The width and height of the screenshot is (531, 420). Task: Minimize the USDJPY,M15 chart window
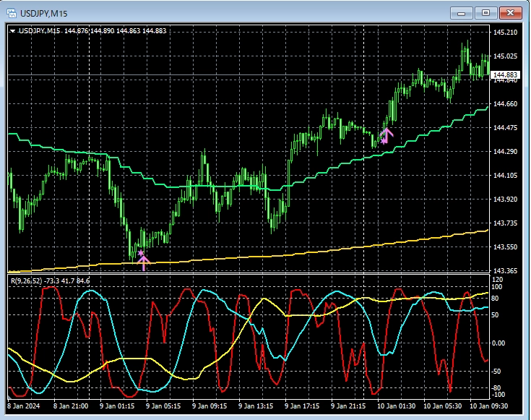[461, 12]
